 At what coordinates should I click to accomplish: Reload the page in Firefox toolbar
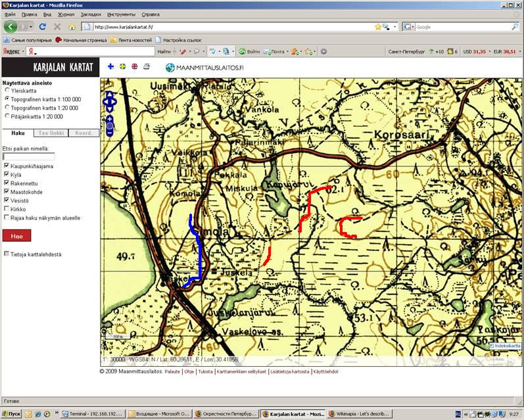(x=43, y=27)
